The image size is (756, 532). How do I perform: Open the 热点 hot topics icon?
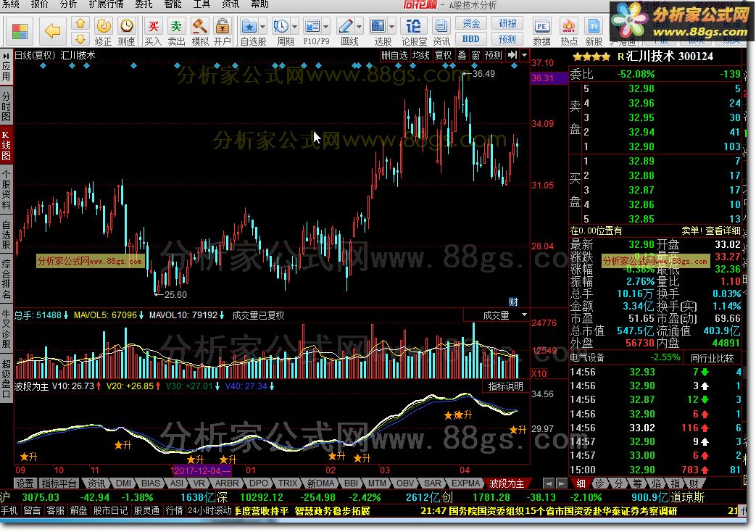(x=569, y=31)
